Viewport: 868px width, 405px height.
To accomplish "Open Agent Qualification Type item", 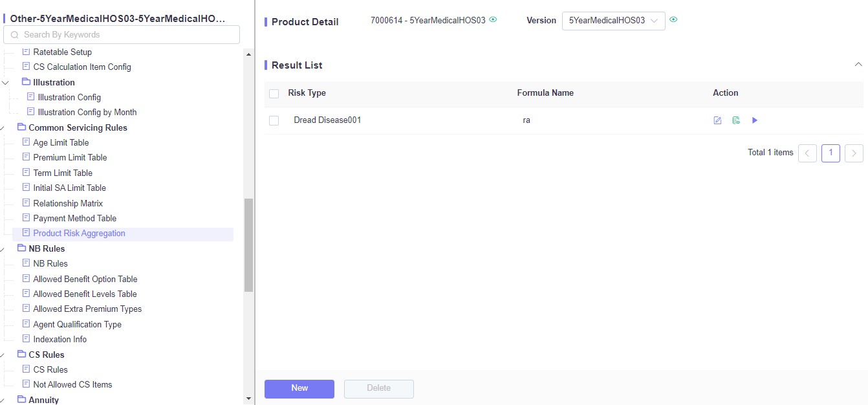I will pyautogui.click(x=78, y=324).
